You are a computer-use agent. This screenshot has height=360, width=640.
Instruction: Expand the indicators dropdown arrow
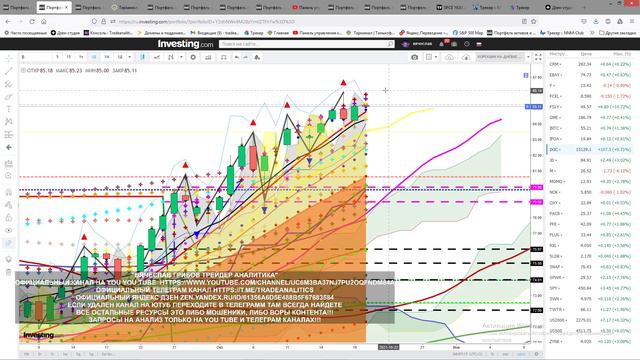[181, 57]
